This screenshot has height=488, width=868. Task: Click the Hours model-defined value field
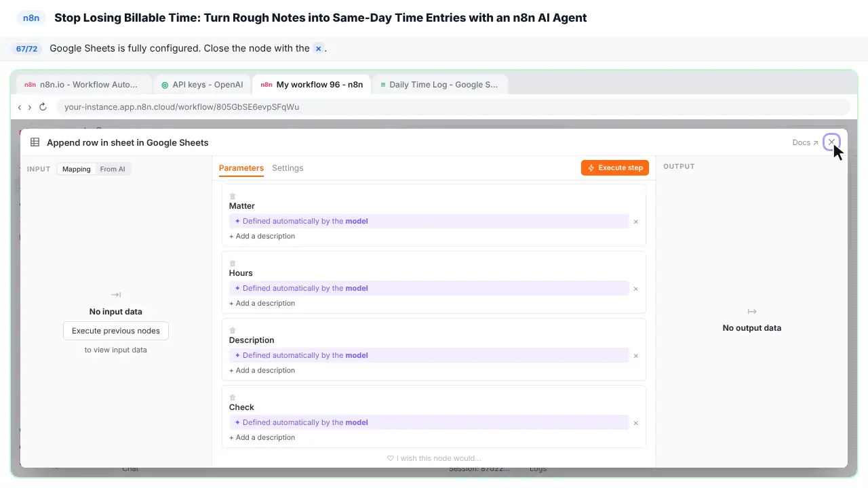429,288
